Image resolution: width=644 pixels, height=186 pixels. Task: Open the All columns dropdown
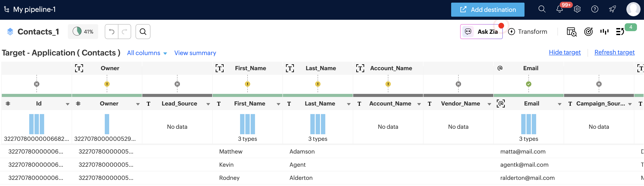(x=147, y=53)
